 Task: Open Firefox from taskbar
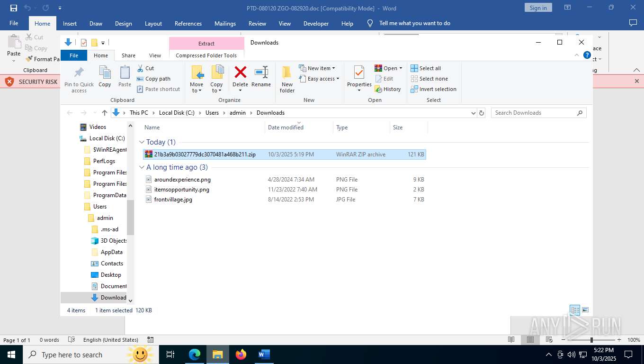coord(241,355)
